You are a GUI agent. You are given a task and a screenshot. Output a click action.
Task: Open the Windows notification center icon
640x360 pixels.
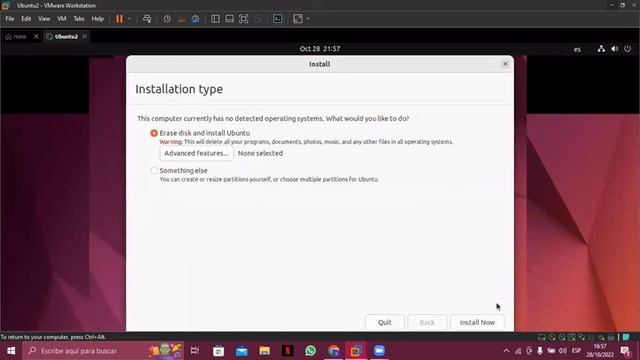(625, 351)
